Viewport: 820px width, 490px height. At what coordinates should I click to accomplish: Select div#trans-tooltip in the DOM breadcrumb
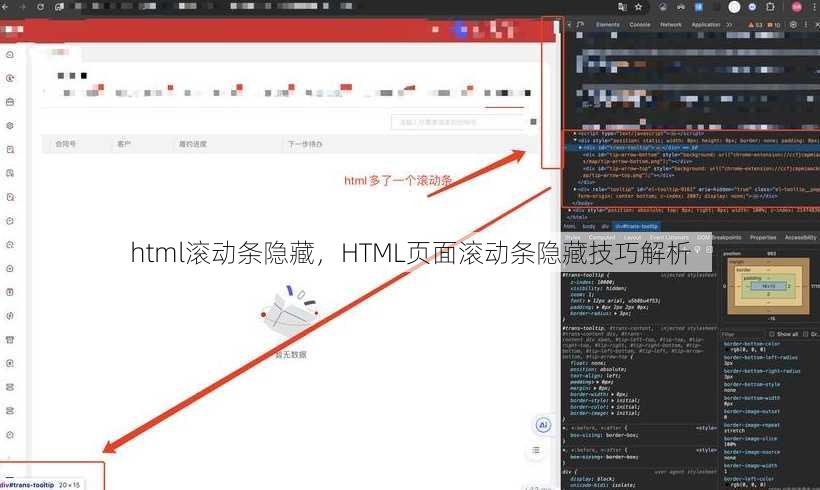pyautogui.click(x=636, y=226)
